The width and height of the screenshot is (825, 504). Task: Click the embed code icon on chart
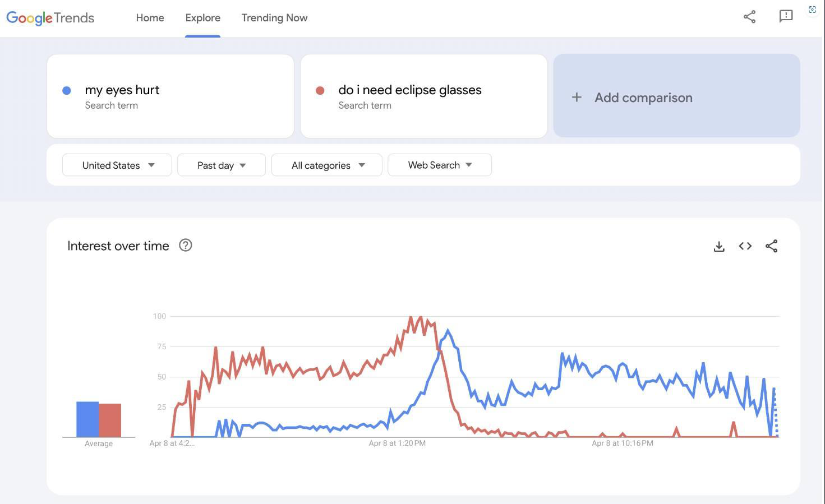(745, 246)
